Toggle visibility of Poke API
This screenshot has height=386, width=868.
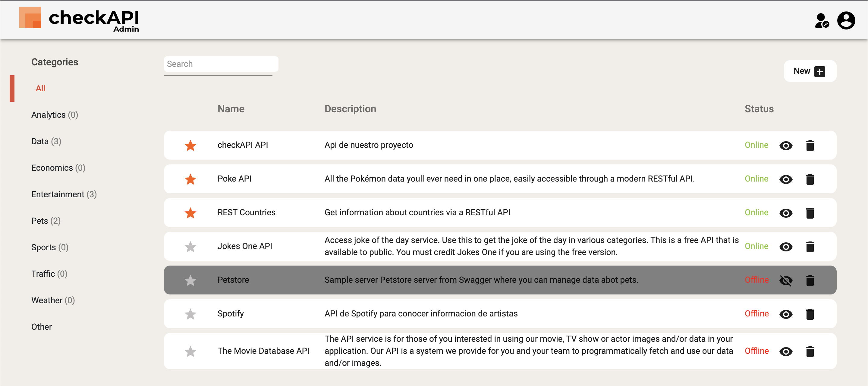tap(786, 179)
